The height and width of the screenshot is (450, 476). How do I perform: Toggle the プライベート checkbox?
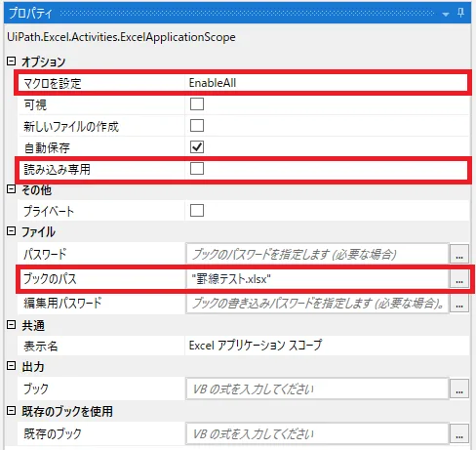click(197, 211)
